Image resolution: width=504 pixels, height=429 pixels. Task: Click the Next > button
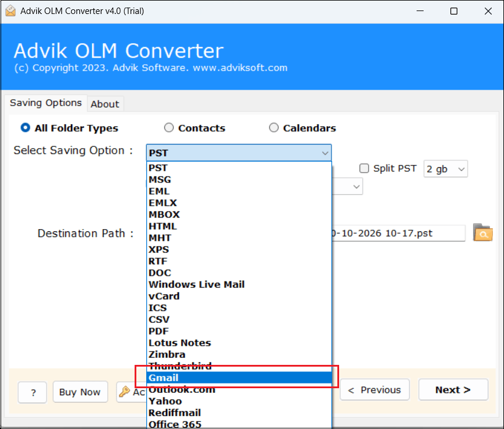click(453, 389)
